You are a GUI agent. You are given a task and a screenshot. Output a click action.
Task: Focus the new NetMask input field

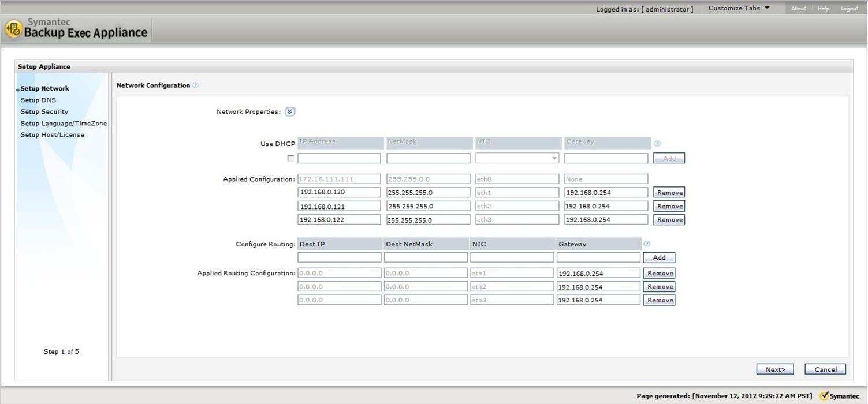click(429, 158)
